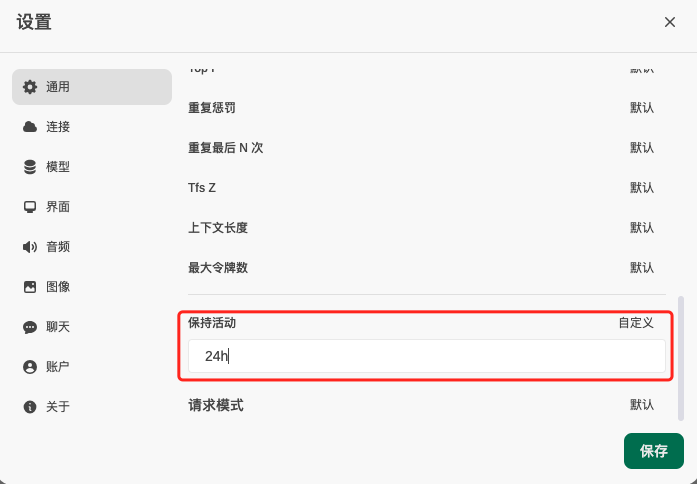
Task: Select the picture 图像 icon
Action: [x=30, y=287]
